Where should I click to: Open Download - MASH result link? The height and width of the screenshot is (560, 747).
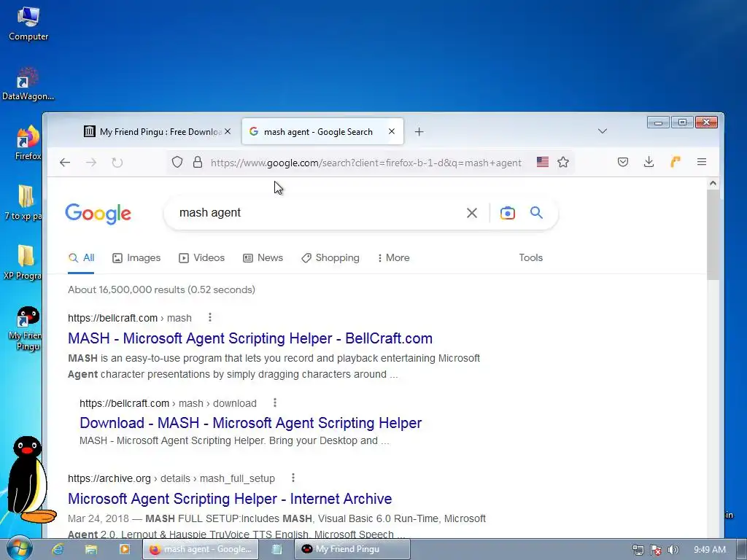(x=251, y=423)
